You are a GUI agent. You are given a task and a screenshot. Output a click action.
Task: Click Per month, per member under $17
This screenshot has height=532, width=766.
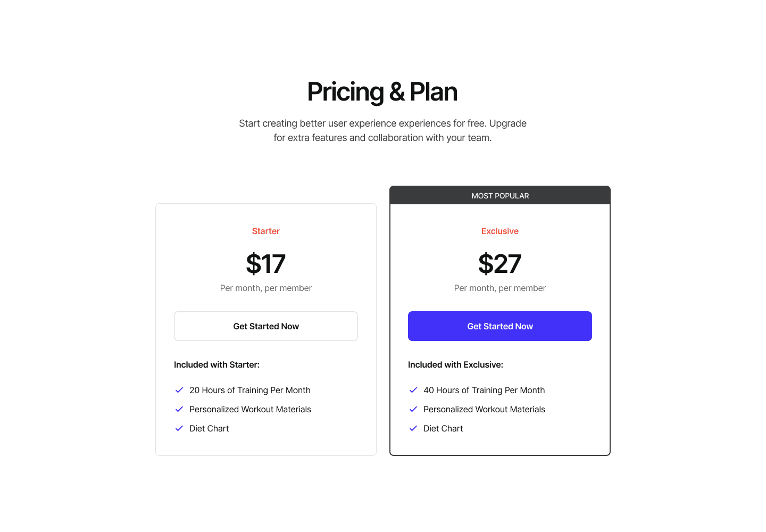(x=265, y=288)
